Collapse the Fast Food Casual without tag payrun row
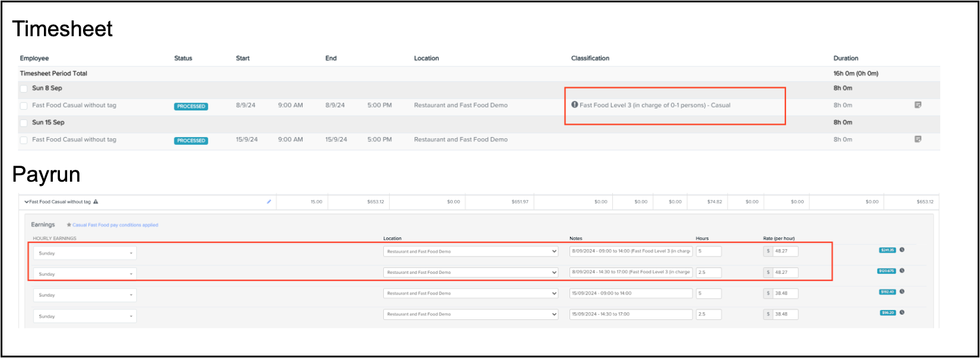 27,202
